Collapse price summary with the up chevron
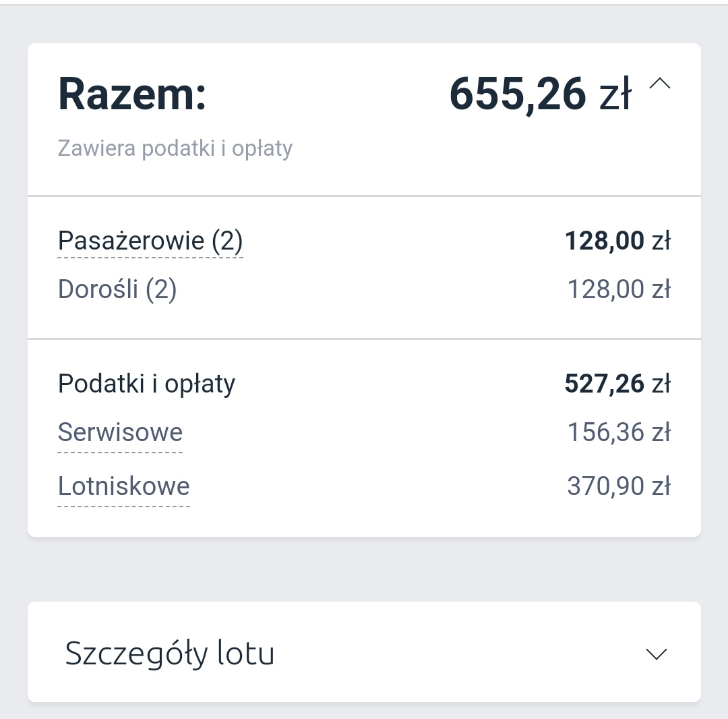The image size is (728, 719). point(659,84)
